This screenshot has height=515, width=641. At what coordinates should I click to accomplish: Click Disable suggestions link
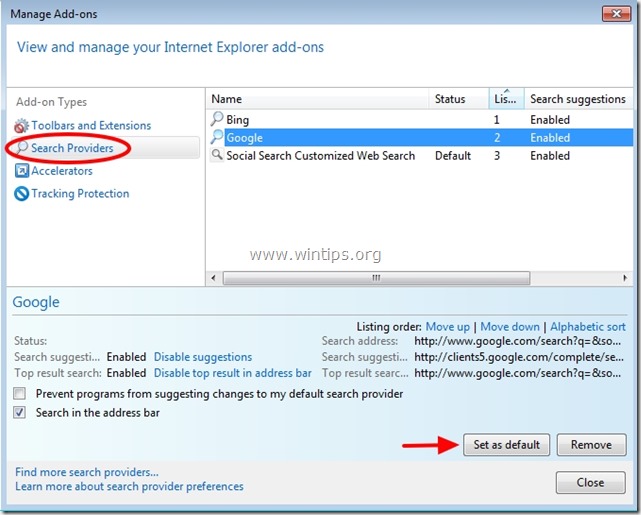[203, 357]
